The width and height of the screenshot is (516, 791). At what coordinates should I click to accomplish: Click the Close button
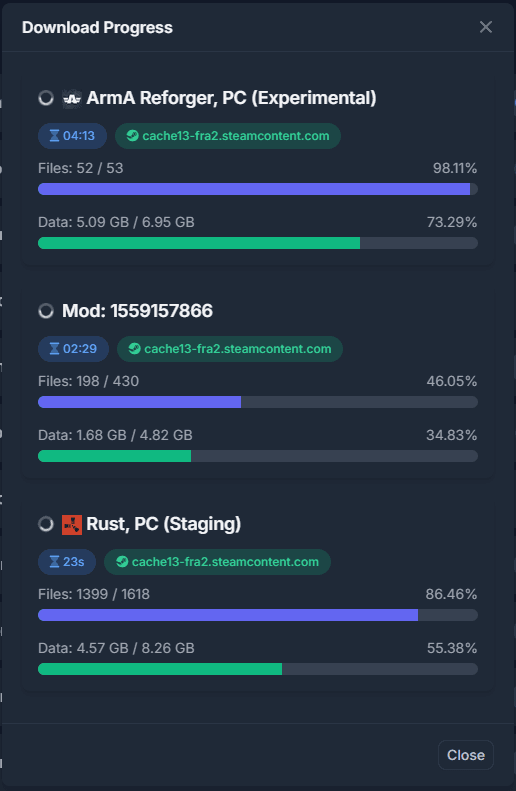pos(466,755)
